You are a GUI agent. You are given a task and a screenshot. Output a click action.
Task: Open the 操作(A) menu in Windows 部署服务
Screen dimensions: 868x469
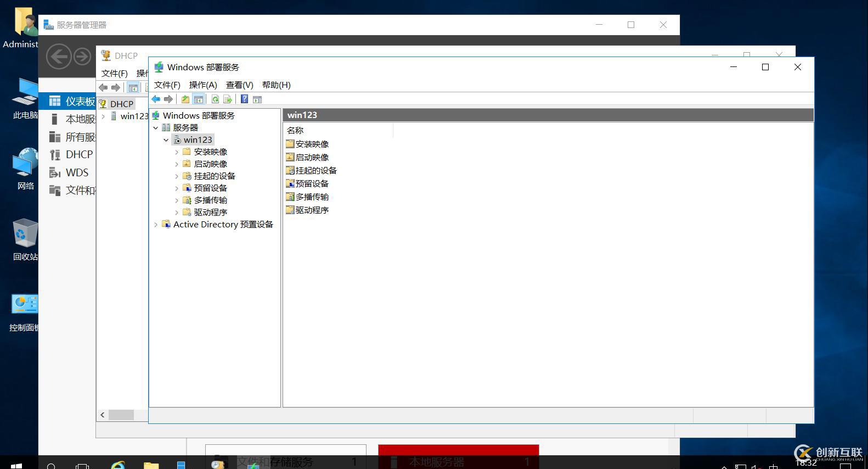[x=203, y=85]
